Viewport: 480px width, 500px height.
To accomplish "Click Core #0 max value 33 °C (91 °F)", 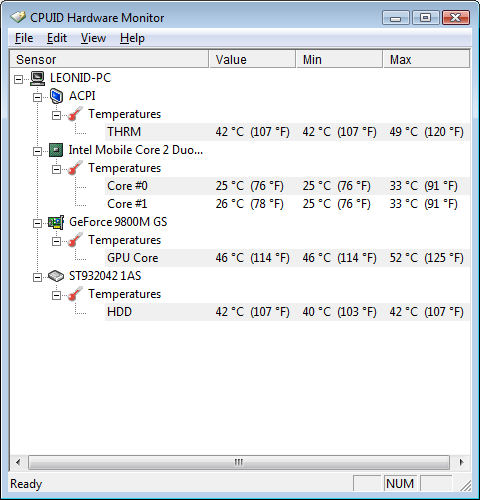I will pos(424,186).
